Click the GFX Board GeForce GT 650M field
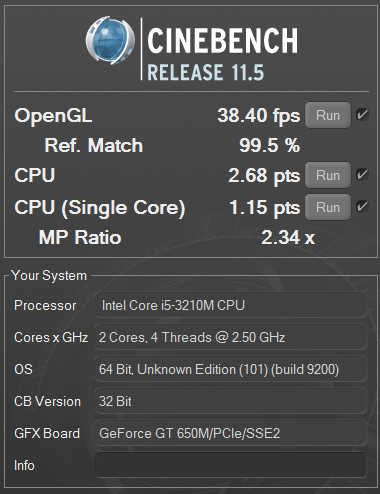The height and width of the screenshot is (494, 380). (x=230, y=433)
